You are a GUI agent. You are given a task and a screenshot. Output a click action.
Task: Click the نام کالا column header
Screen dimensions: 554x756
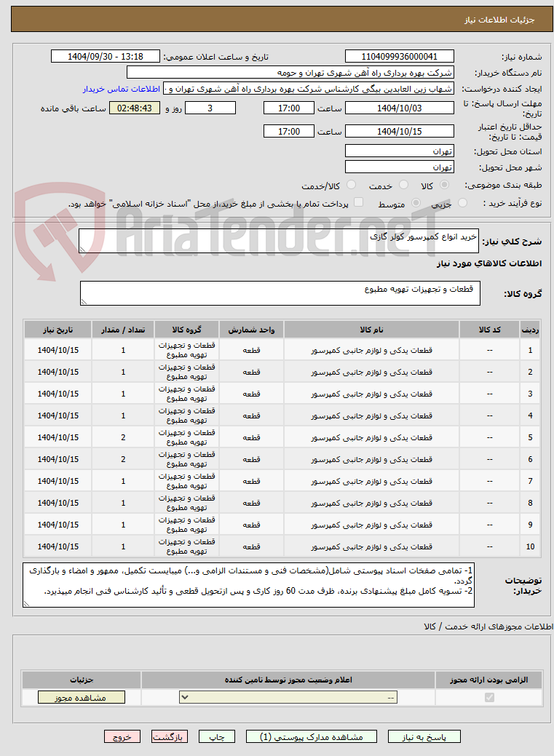point(371,330)
